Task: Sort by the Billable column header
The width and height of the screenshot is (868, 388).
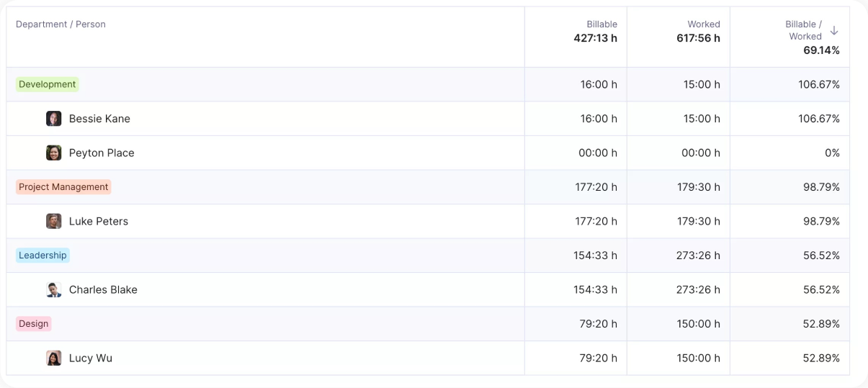Action: (x=601, y=24)
